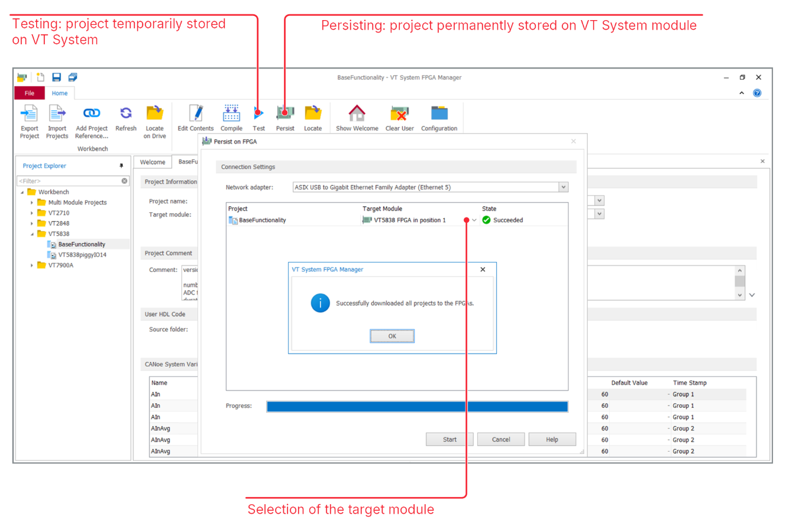786x532 pixels.
Task: Collapse the ribbon with the caret icon
Action: (742, 93)
